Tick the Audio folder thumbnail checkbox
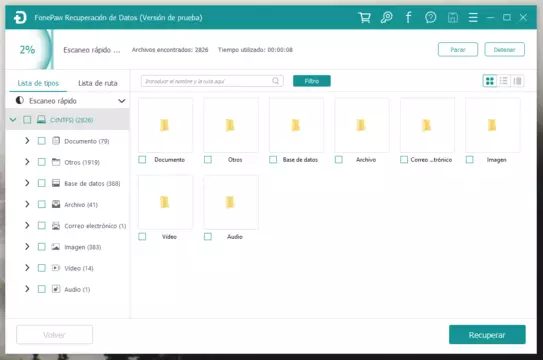The image size is (543, 360). point(208,236)
